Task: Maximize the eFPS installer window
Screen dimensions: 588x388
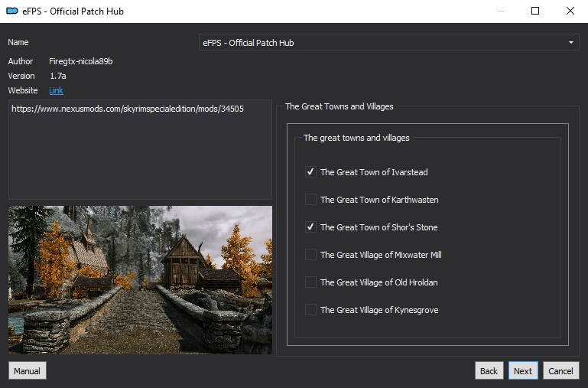Action: (x=535, y=11)
